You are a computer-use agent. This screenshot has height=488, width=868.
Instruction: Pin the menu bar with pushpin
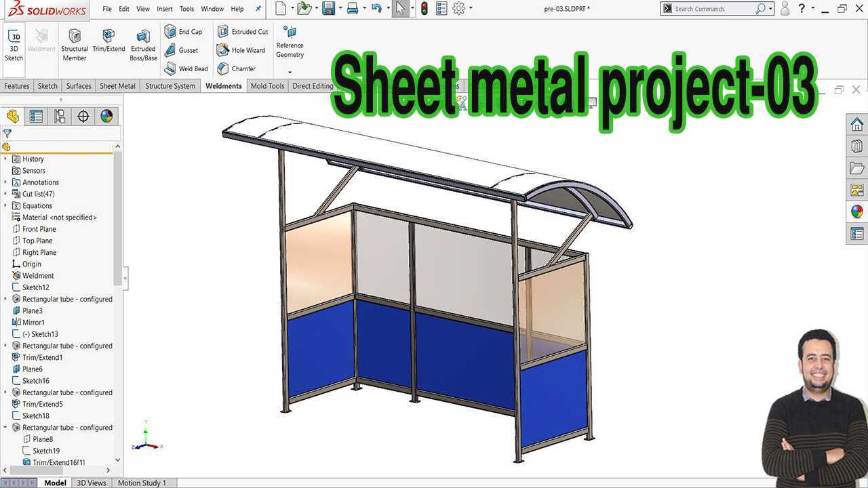click(258, 9)
